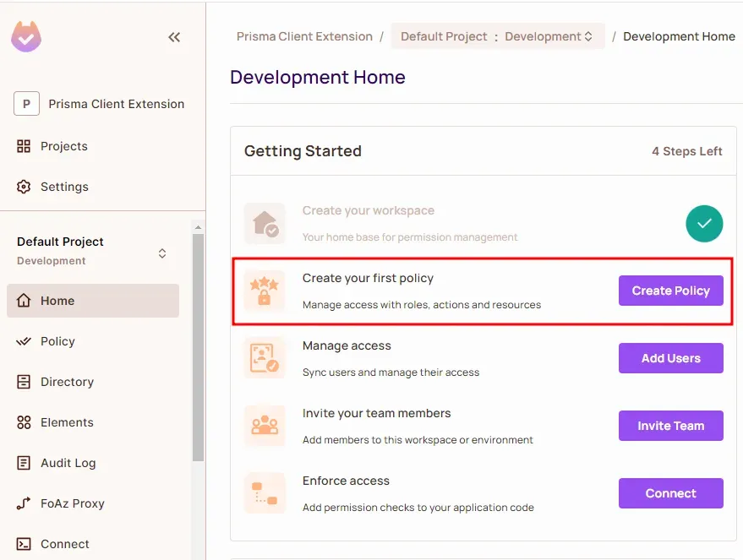Click the green workspace completed checkmark

[704, 224]
